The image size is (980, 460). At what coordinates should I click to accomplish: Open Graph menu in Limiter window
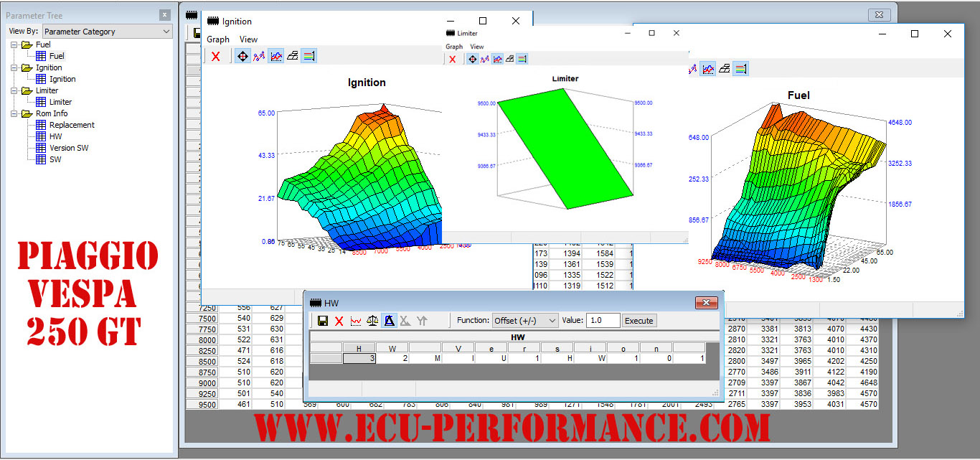454,47
